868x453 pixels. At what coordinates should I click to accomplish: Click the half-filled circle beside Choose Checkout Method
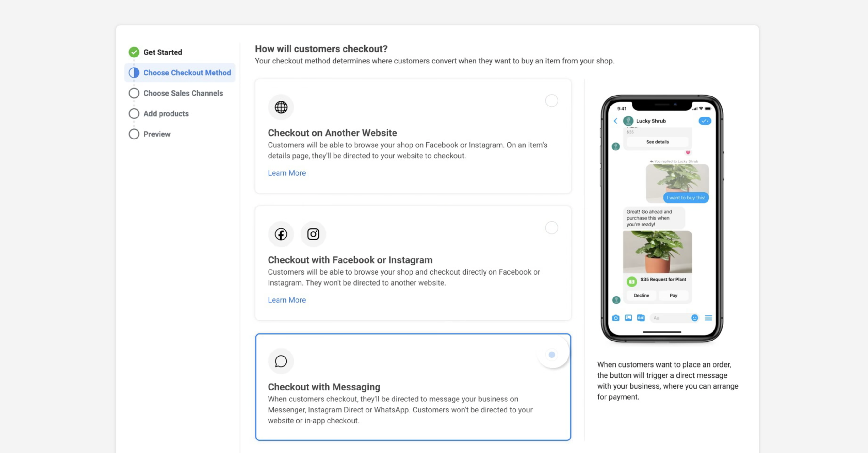134,73
